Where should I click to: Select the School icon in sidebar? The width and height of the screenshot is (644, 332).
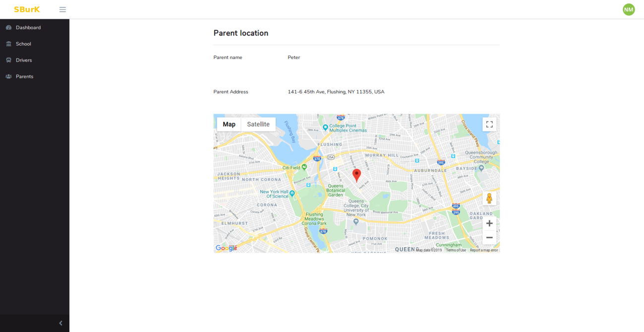point(8,44)
